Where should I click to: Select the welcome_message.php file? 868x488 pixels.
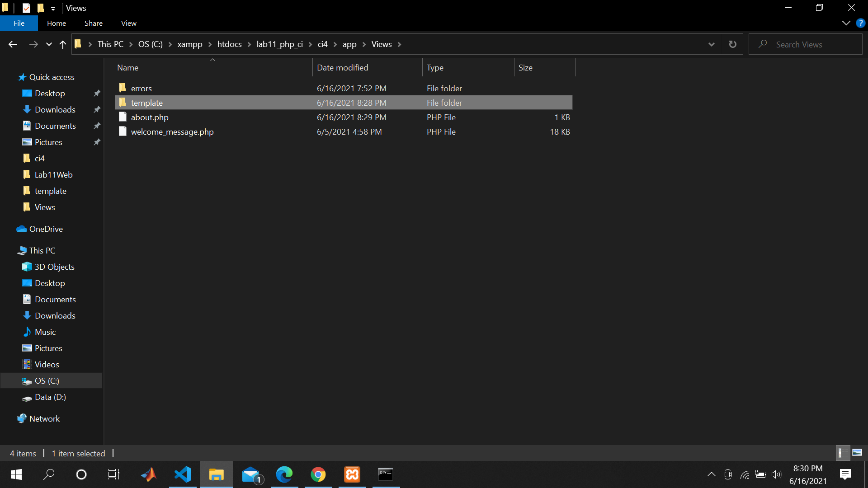click(172, 131)
